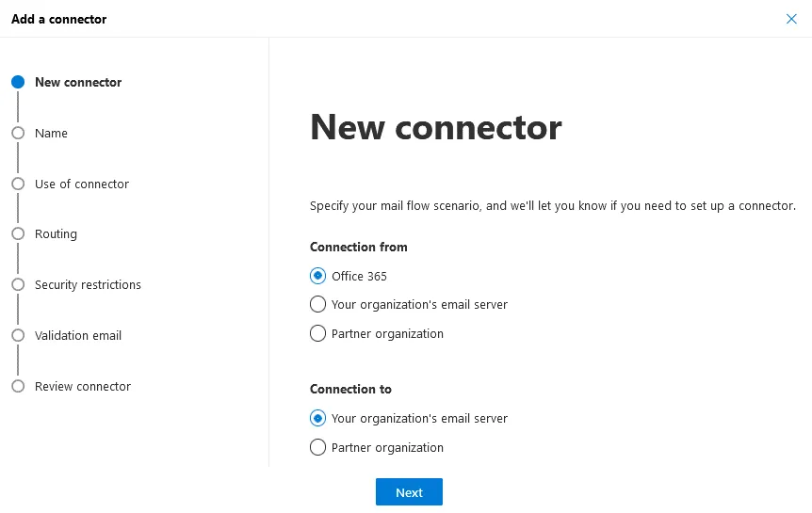Set Connection to Your organization's email server
This screenshot has height=513, width=812.
click(317, 418)
